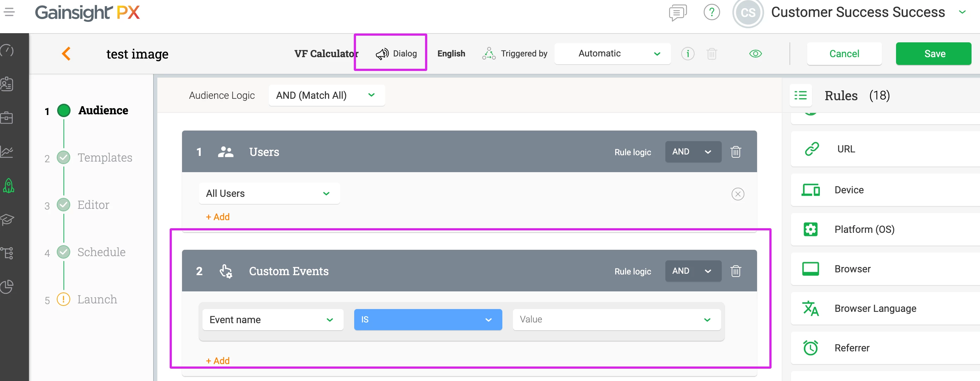Click the engagement info icon
The height and width of the screenshot is (381, 980).
(x=688, y=54)
